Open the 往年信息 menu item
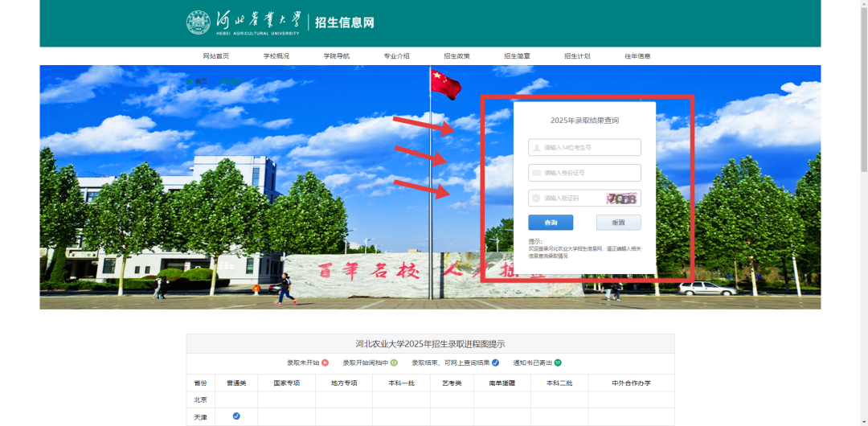The width and height of the screenshot is (868, 426). point(637,56)
